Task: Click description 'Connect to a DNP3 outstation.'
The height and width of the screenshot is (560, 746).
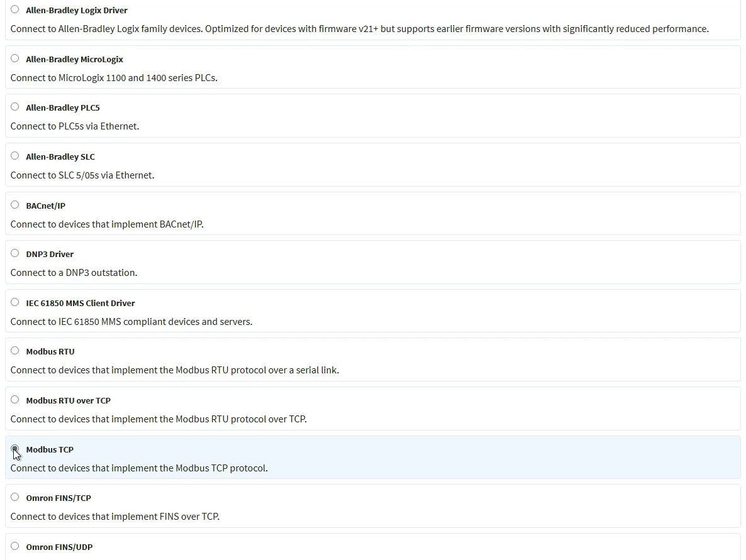Action: coord(74,273)
